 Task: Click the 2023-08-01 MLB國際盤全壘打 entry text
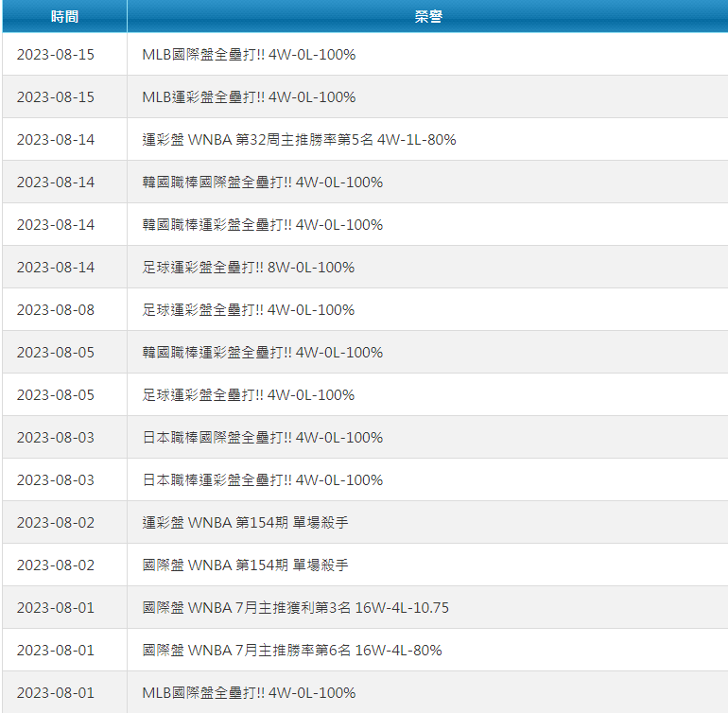point(249,693)
